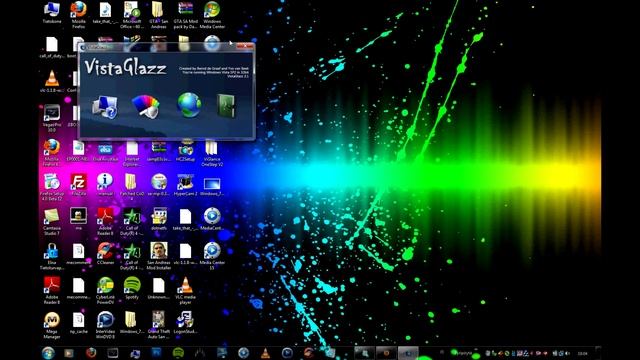
Task: Open the Tietokone computer desktop icon
Action: pyautogui.click(x=52, y=13)
